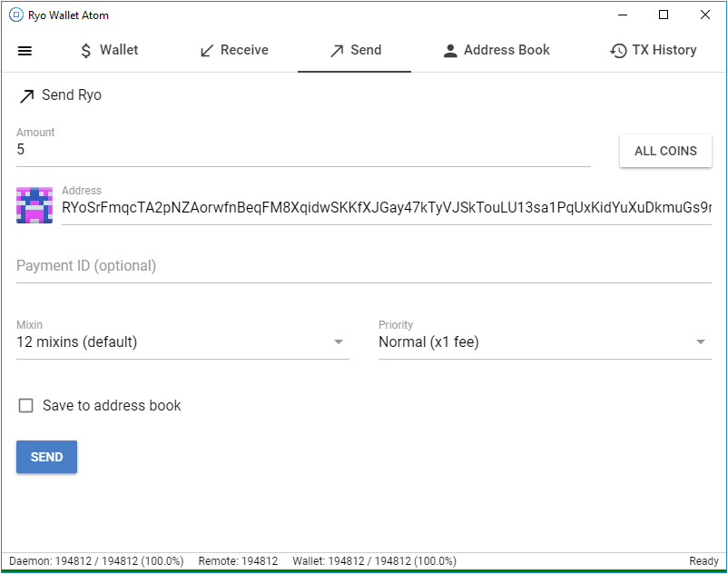Click the Send Ryo heading text
The height and width of the screenshot is (574, 728).
(x=72, y=95)
